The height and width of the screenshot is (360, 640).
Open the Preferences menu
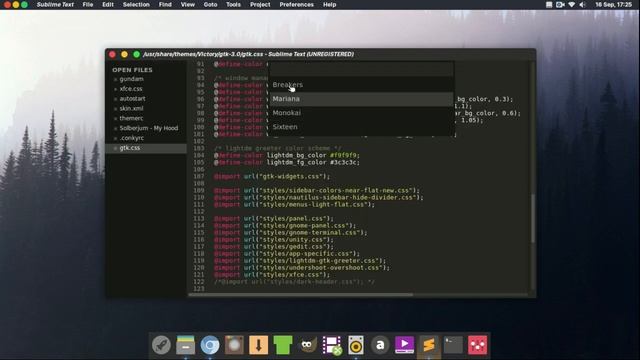[x=296, y=4]
